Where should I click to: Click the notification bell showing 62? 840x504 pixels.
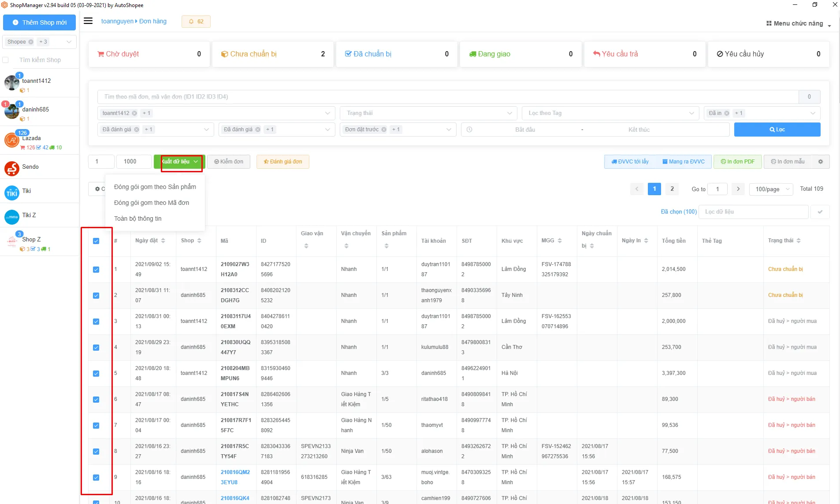click(x=196, y=22)
